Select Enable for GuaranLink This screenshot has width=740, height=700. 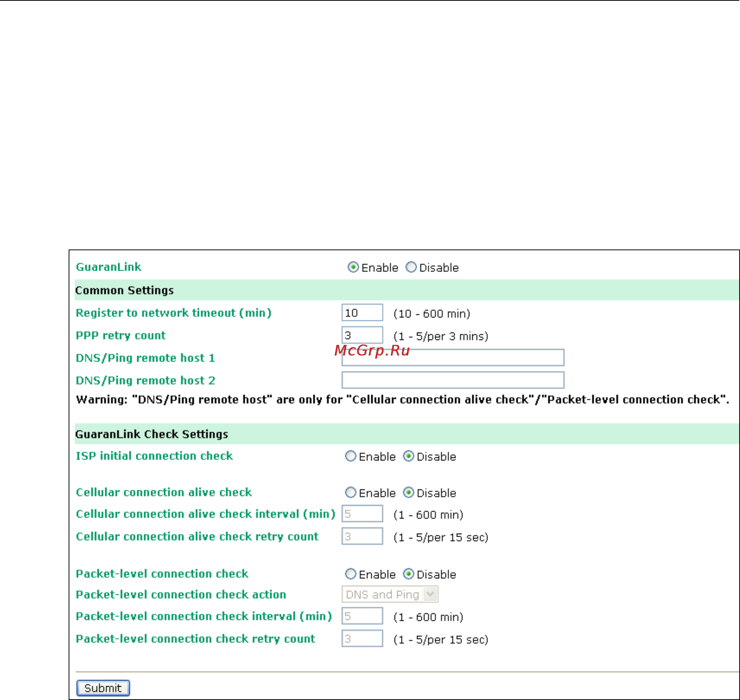pyautogui.click(x=353, y=267)
